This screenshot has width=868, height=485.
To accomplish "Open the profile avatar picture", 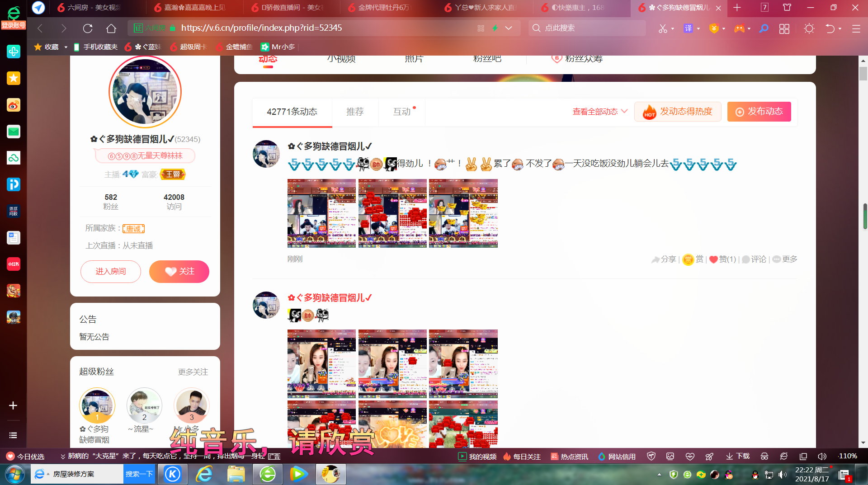I will coord(145,92).
